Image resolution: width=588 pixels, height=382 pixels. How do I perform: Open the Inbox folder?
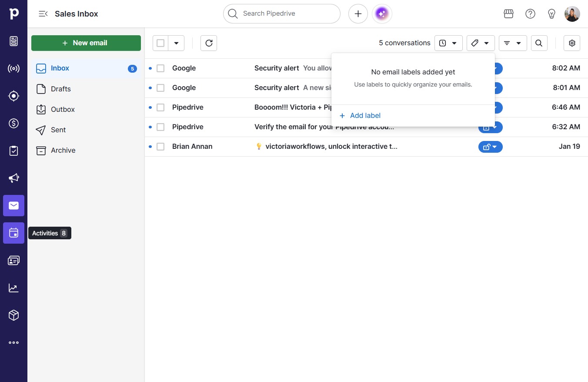pos(86,68)
